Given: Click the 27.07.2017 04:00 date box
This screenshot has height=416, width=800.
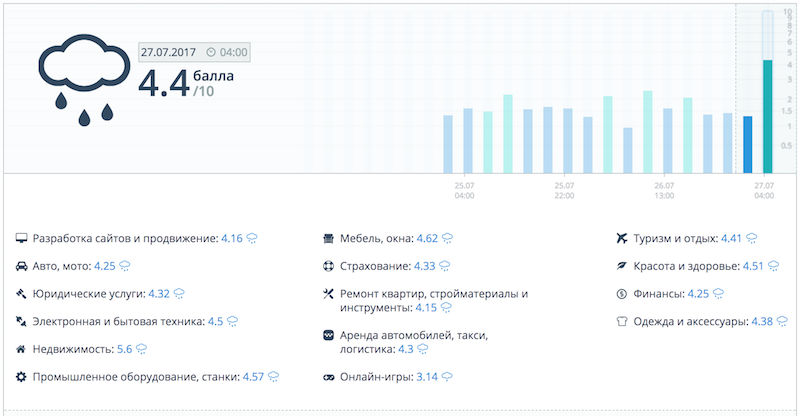Looking at the screenshot, I should (194, 52).
